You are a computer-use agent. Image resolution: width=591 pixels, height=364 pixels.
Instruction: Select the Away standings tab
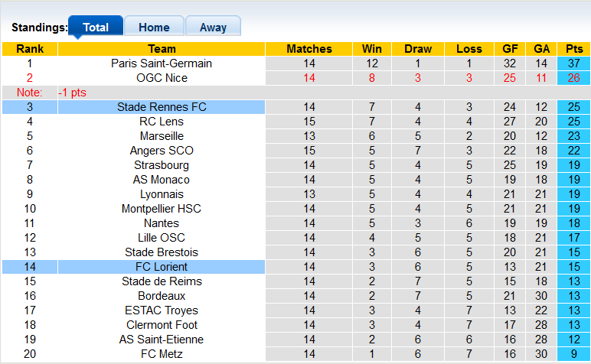[x=213, y=27]
